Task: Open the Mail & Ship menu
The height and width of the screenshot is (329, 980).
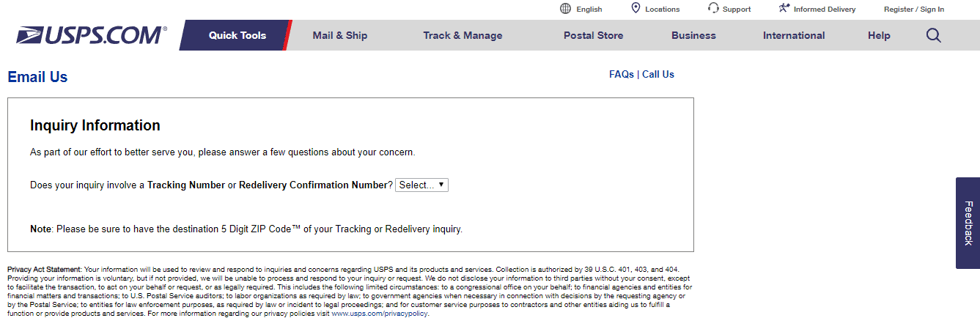Action: coord(340,35)
